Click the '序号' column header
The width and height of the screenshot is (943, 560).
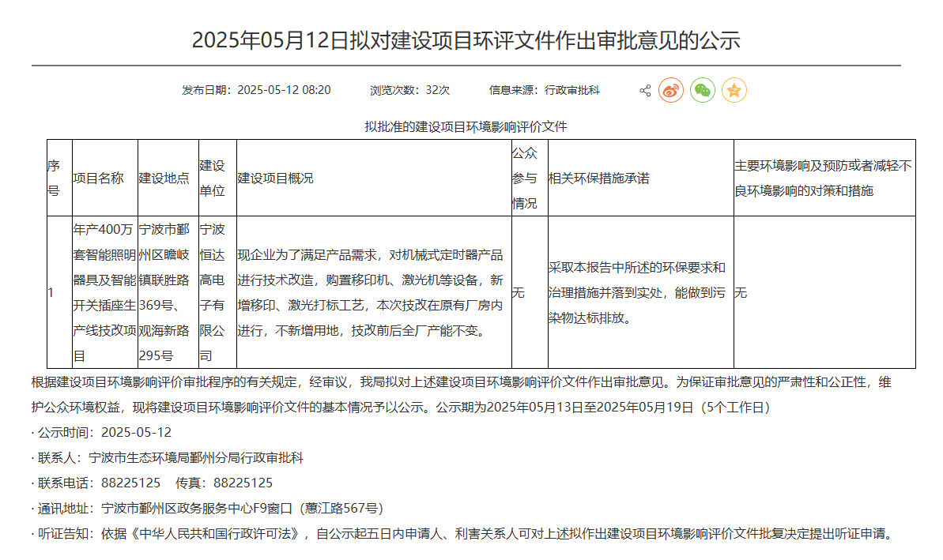(59, 178)
